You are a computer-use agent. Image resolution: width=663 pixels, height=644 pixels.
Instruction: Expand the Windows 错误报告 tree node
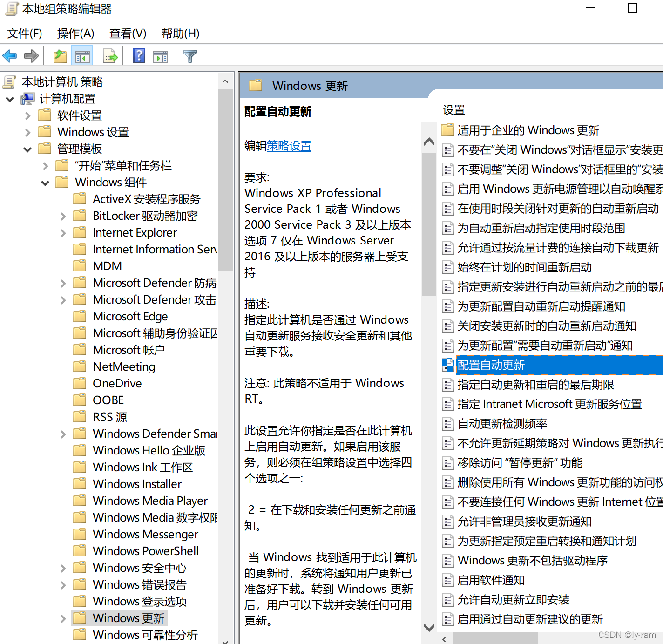click(63, 585)
